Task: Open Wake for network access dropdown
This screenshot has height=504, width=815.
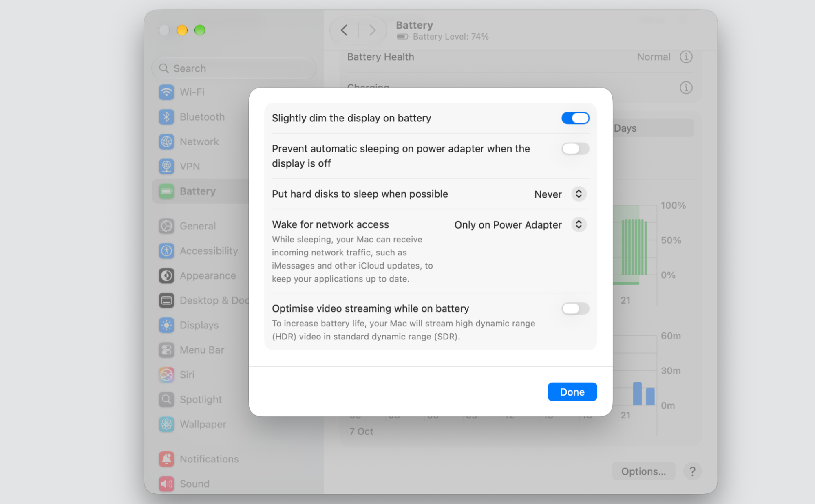Action: tap(579, 224)
